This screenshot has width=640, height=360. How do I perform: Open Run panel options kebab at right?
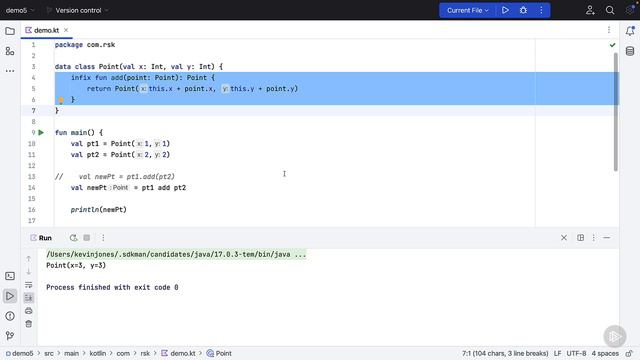[593, 238]
